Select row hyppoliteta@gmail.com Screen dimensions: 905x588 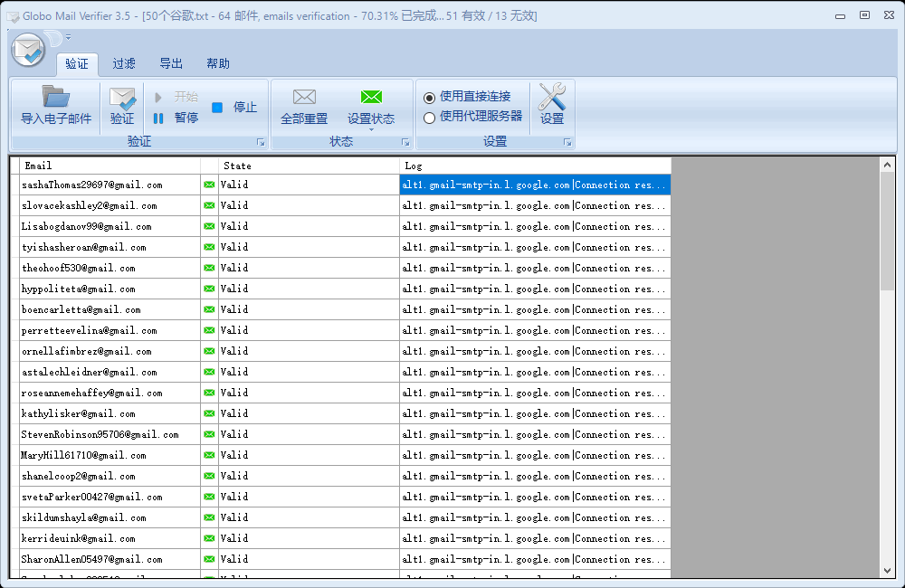tap(340, 289)
